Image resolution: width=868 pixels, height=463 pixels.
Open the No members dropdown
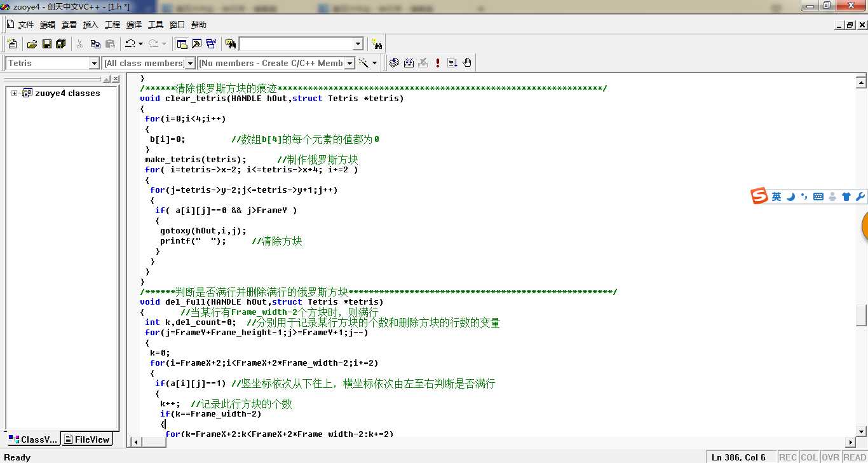tap(349, 63)
